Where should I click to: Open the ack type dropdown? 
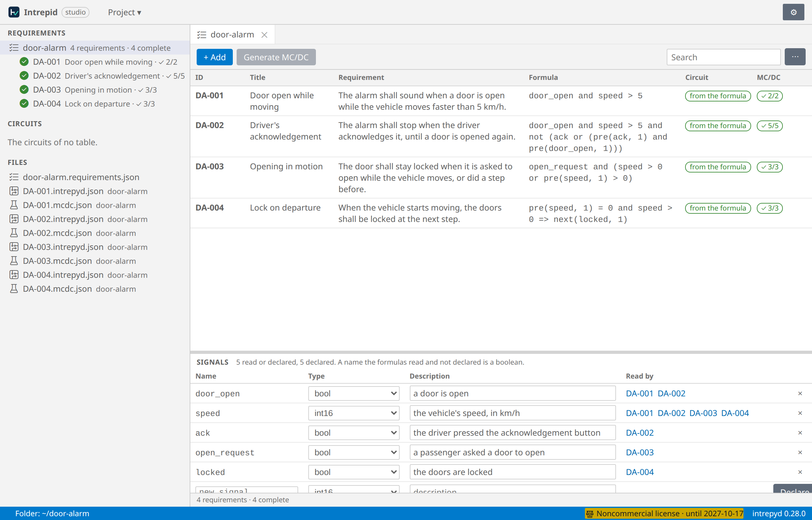click(x=354, y=432)
